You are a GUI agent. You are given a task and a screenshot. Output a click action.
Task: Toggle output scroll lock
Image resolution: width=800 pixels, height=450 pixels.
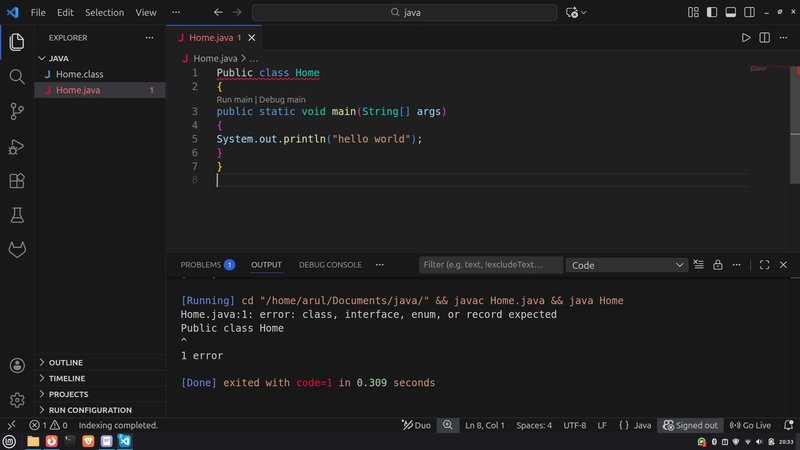[x=718, y=265]
